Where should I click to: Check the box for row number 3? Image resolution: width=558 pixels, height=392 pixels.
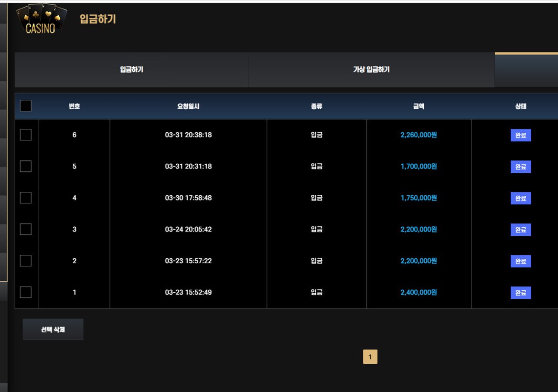(26, 230)
